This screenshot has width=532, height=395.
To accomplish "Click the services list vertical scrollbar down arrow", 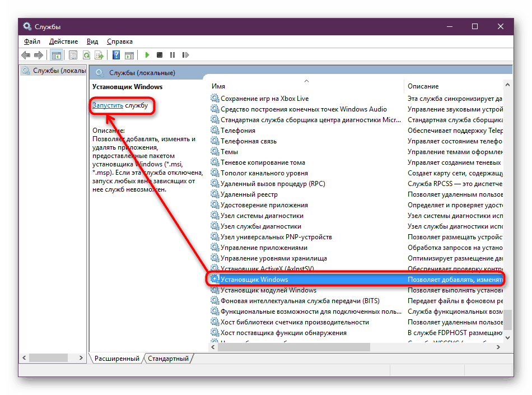I will pos(507,337).
